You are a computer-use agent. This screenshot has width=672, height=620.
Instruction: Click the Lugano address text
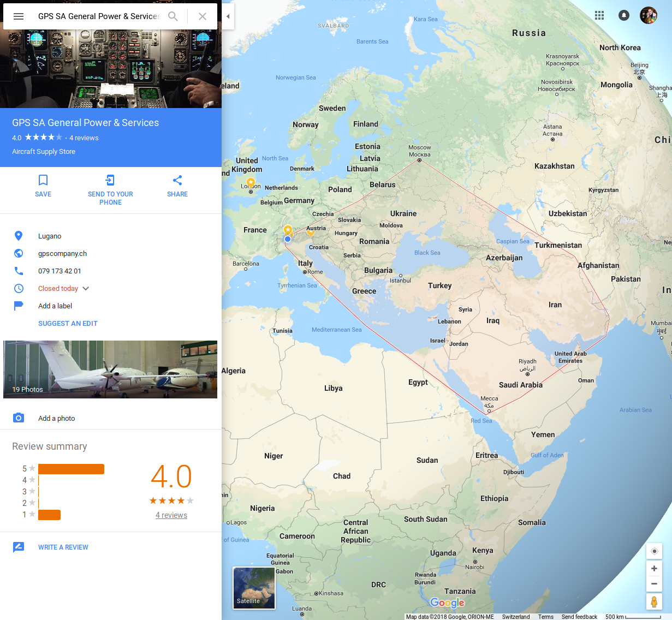tap(50, 236)
